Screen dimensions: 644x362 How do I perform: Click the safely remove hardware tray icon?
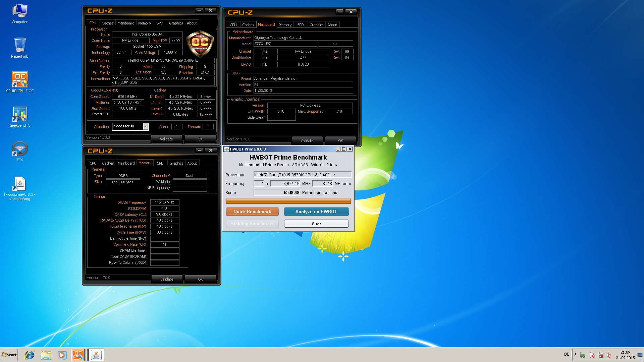583,355
